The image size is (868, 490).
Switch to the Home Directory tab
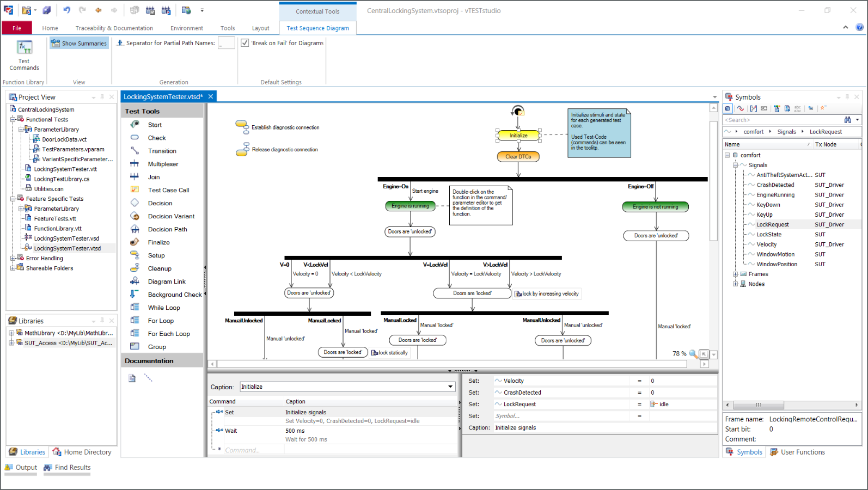82,452
